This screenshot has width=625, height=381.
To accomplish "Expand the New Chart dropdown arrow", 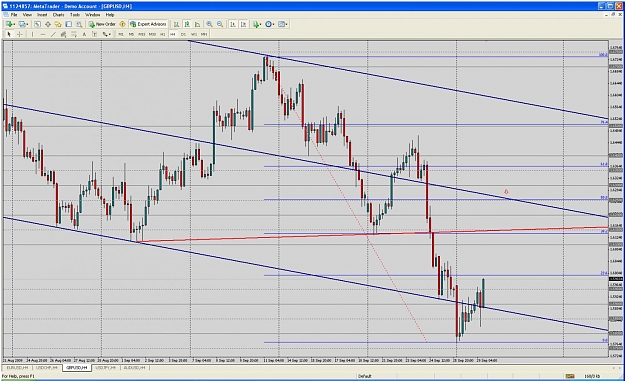I will tap(14, 24).
